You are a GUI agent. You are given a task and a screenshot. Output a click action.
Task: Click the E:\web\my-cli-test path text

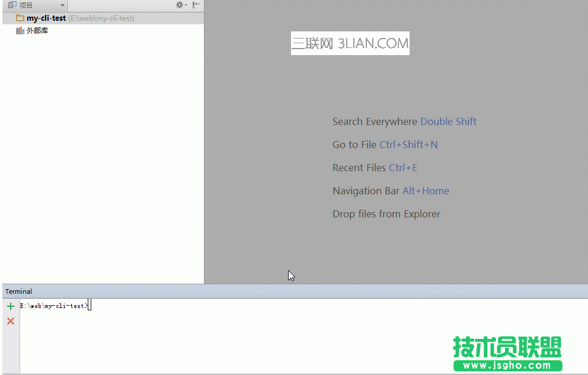click(x=101, y=18)
